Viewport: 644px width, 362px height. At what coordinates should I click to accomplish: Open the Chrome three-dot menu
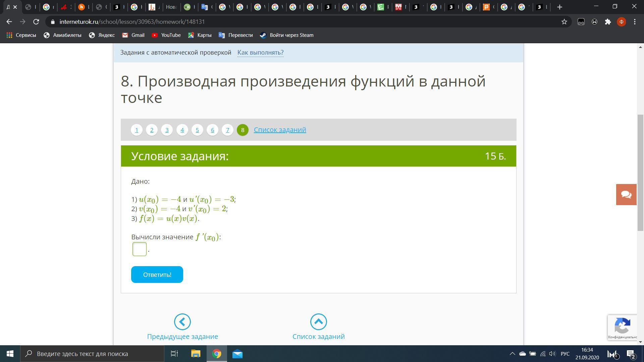(x=635, y=22)
